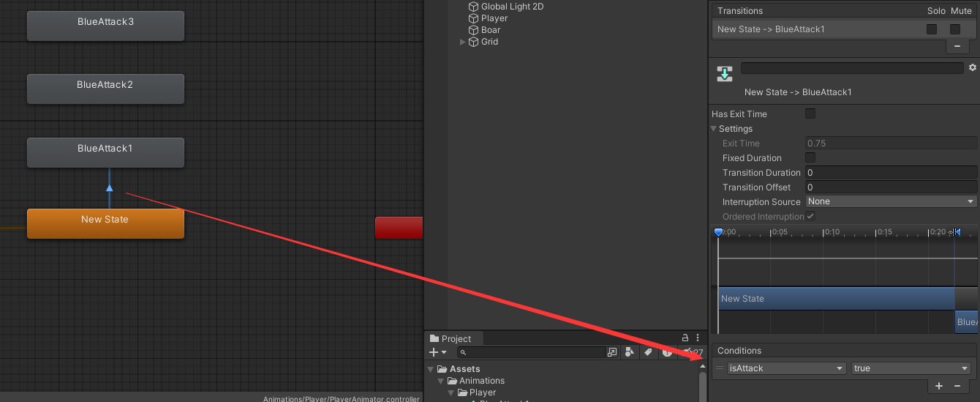The height and width of the screenshot is (402, 980).
Task: Collapse the Settings section triangle
Action: coord(714,129)
